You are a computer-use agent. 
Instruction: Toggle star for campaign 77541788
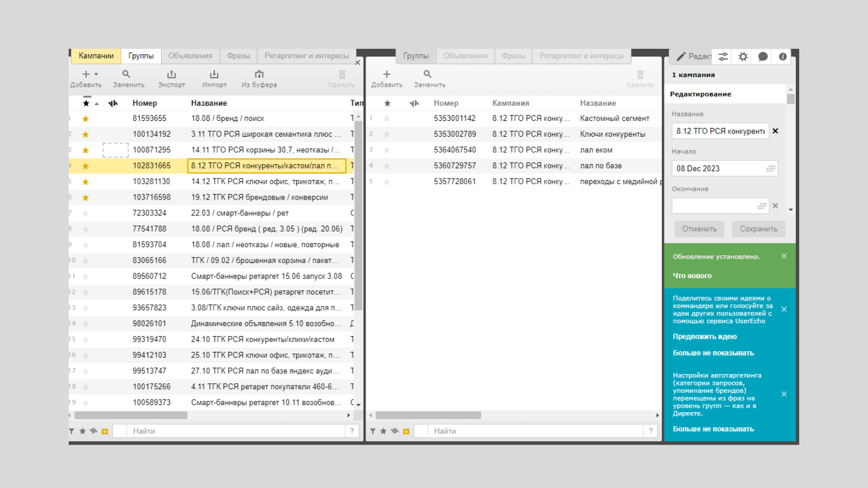click(x=86, y=229)
